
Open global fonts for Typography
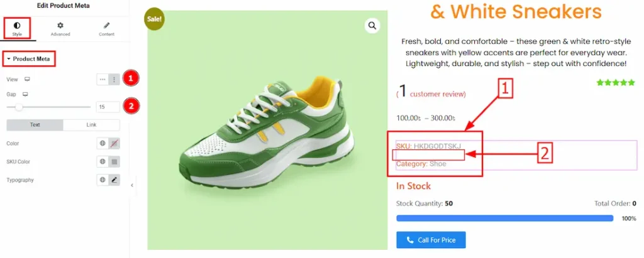coord(103,180)
